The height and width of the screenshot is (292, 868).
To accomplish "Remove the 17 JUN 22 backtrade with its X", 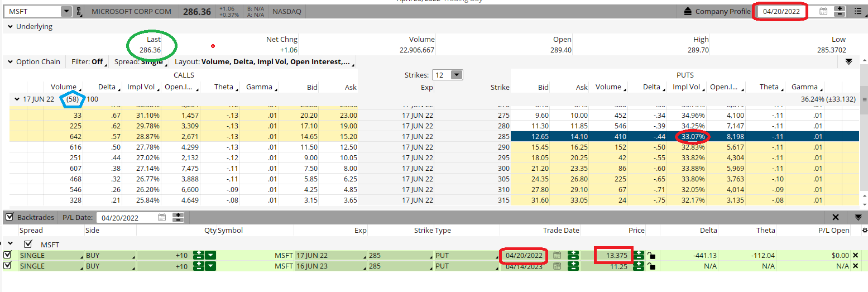I will tap(855, 255).
